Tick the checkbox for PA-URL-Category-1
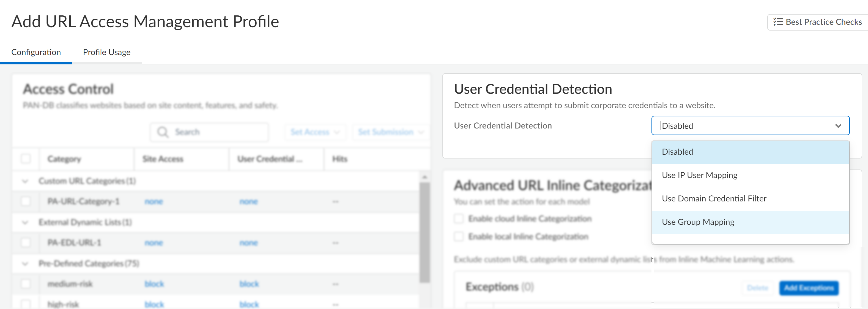This screenshot has height=309, width=868. [x=26, y=201]
